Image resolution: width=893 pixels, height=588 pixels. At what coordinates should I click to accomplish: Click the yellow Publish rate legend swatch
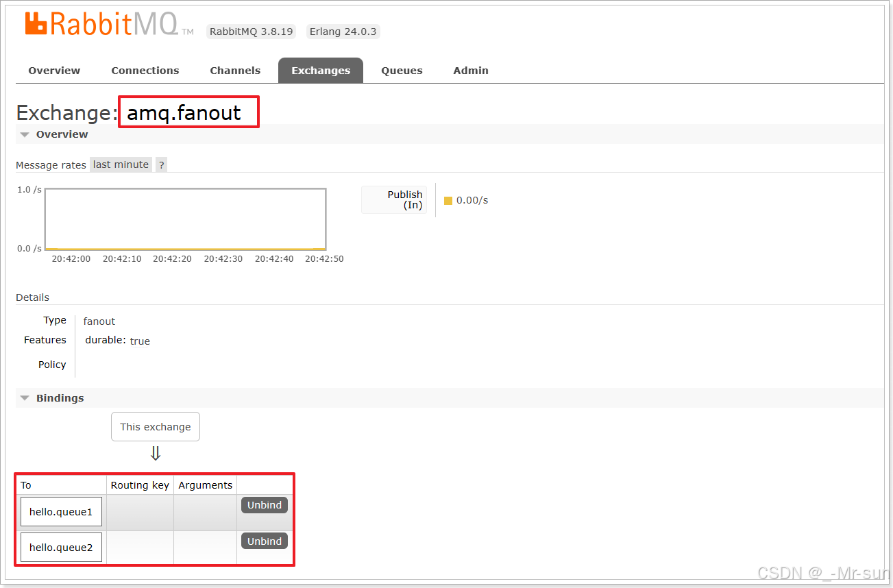click(x=448, y=201)
